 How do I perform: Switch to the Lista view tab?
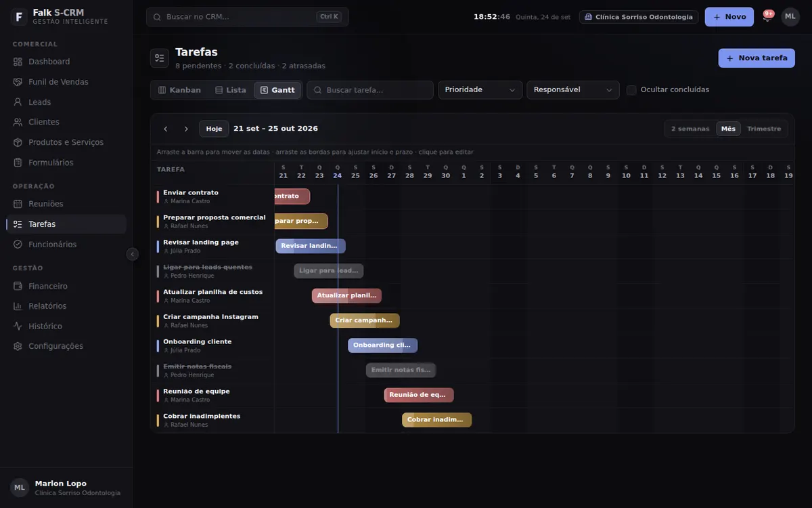coord(230,90)
